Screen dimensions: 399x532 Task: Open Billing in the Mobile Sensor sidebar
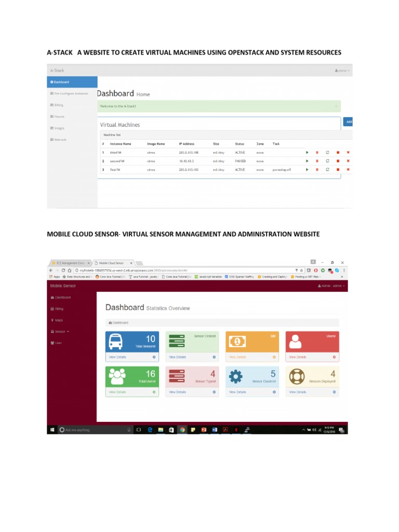tap(57, 309)
